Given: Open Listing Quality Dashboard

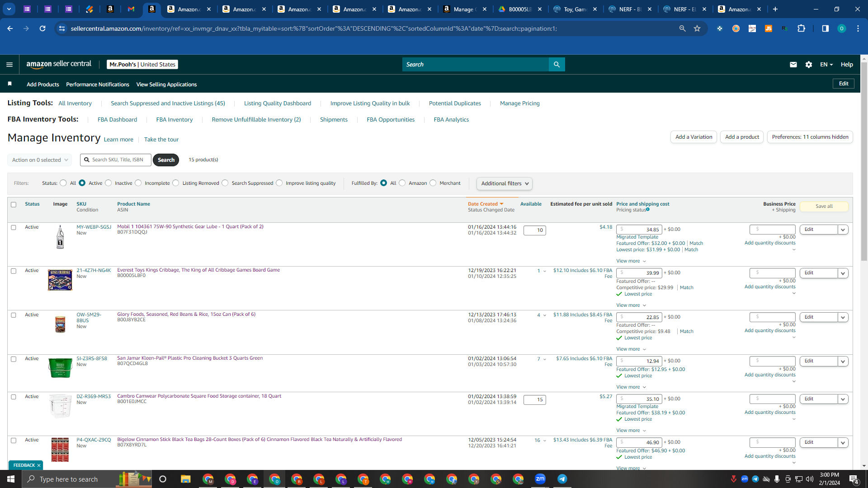Looking at the screenshot, I should coord(278,103).
